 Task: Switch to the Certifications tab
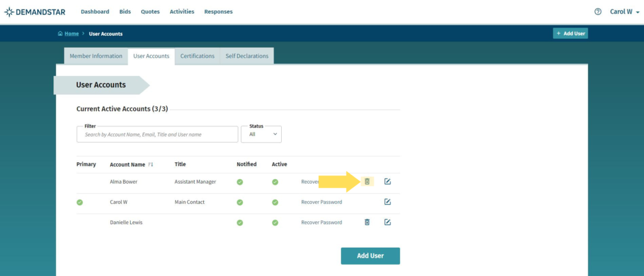(x=197, y=56)
